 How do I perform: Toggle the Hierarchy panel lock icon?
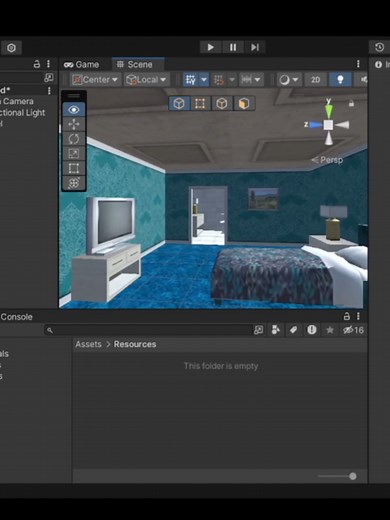tap(37, 64)
